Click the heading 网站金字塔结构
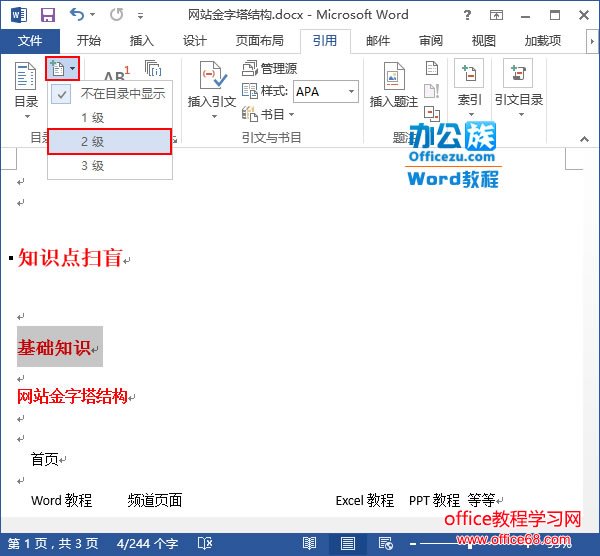 pyautogui.click(x=72, y=396)
